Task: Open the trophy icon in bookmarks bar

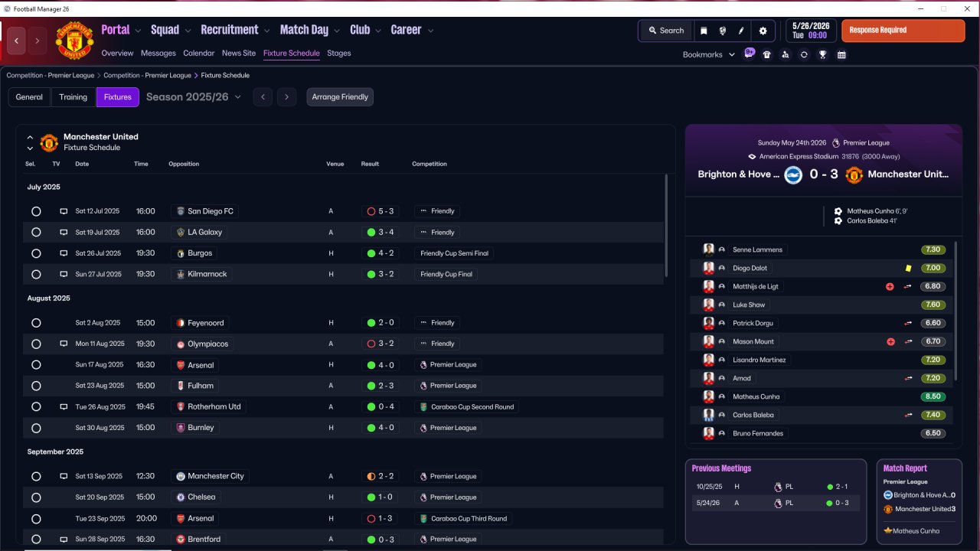Action: pyautogui.click(x=822, y=54)
